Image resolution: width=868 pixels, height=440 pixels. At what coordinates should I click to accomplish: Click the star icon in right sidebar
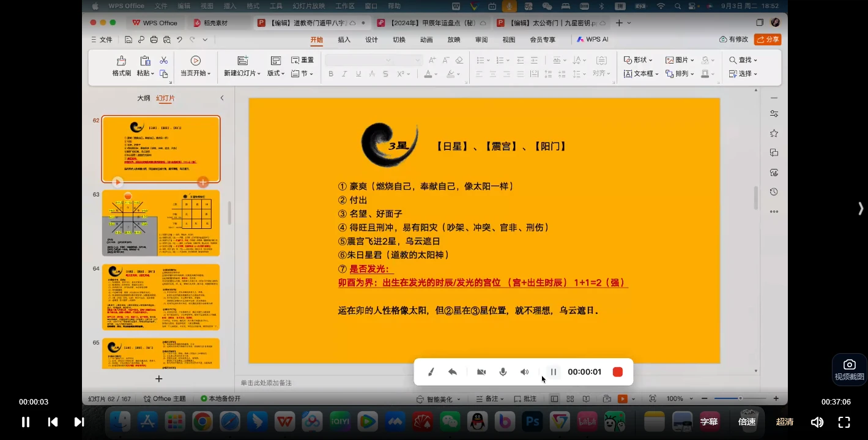[x=774, y=133]
